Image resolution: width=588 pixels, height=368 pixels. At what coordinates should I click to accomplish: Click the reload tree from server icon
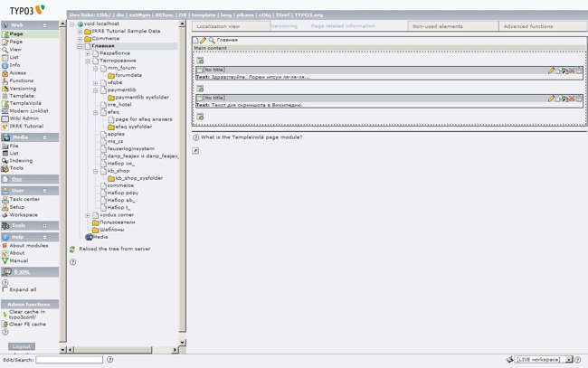(x=73, y=249)
